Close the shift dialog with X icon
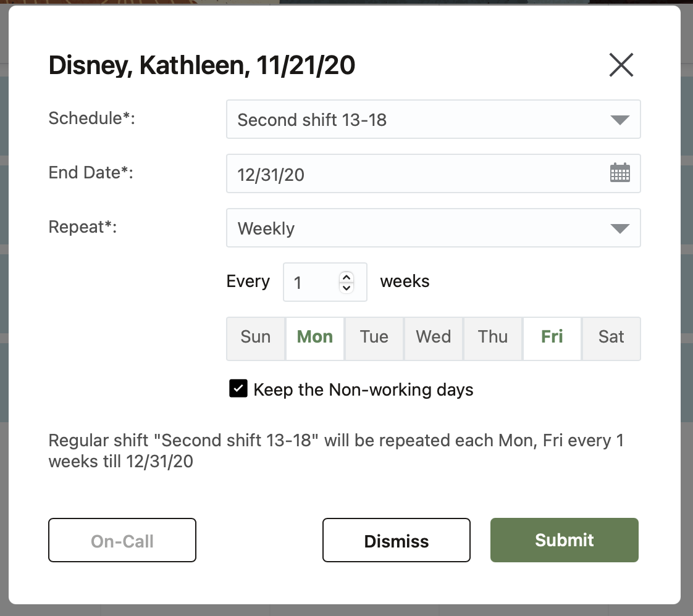Viewport: 693px width, 616px height. tap(621, 65)
